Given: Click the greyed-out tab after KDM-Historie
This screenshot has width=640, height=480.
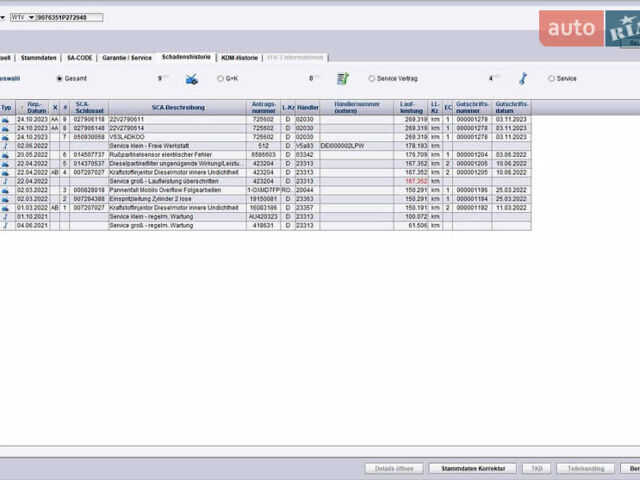Looking at the screenshot, I should [x=295, y=58].
